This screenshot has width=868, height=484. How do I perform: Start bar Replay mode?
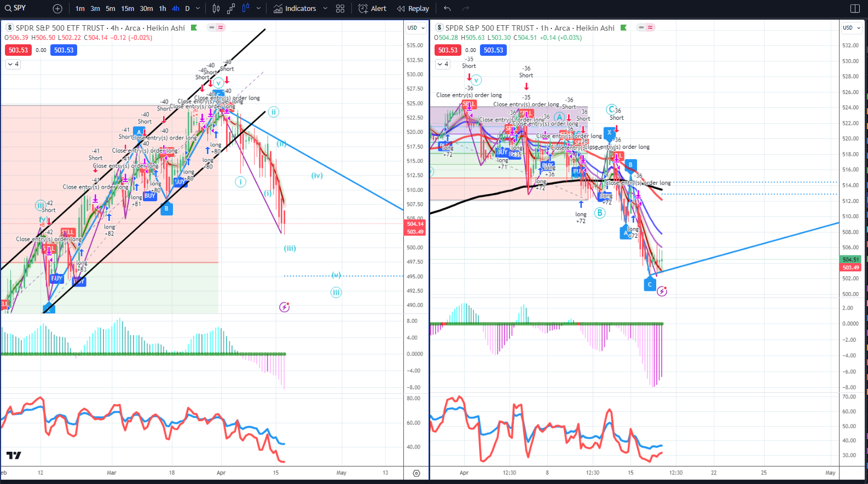[413, 9]
